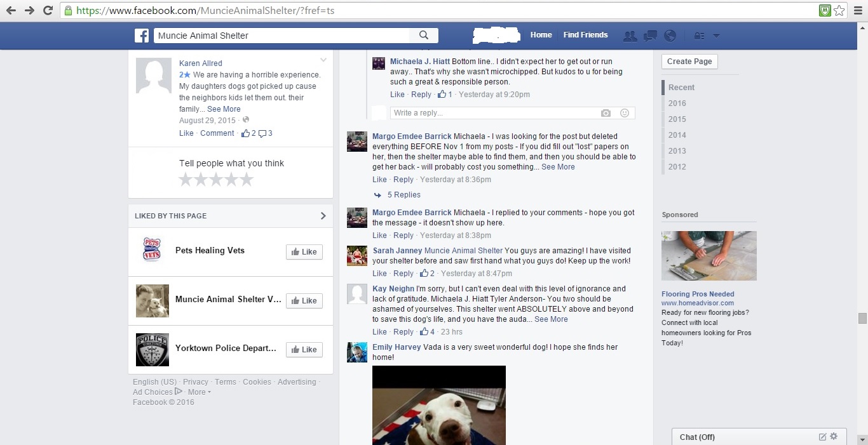Reload the page
Image resolution: width=868 pixels, height=445 pixels.
pyautogui.click(x=48, y=10)
